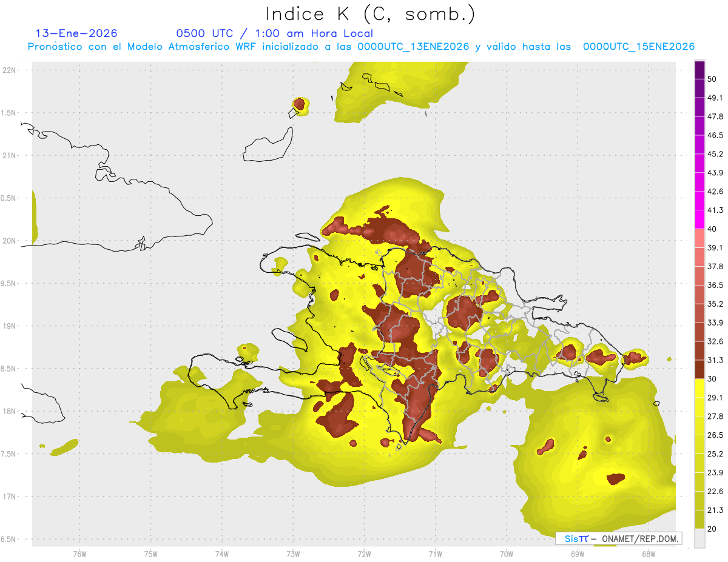The image size is (728, 562).
Task: Pick the magenta swatch between 41.3 and 42.6
Action: (x=700, y=201)
